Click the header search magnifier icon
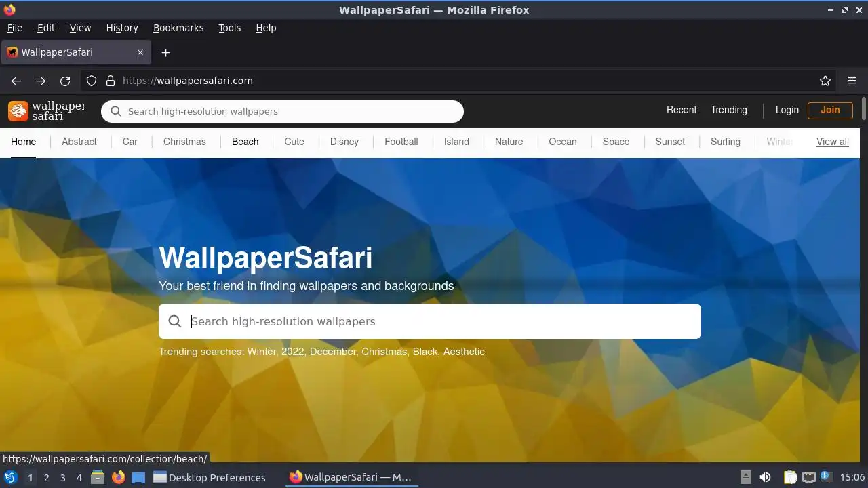The height and width of the screenshot is (488, 868). click(x=116, y=111)
